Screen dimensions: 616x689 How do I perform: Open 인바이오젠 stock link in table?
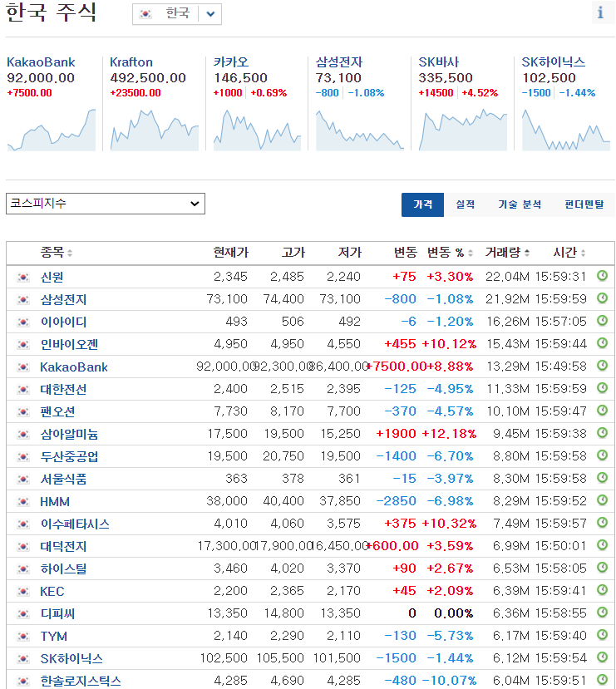pos(69,344)
